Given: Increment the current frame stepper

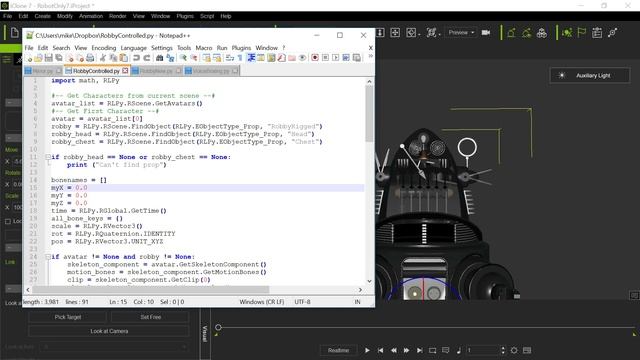Looking at the screenshot, I should click(x=503, y=348).
